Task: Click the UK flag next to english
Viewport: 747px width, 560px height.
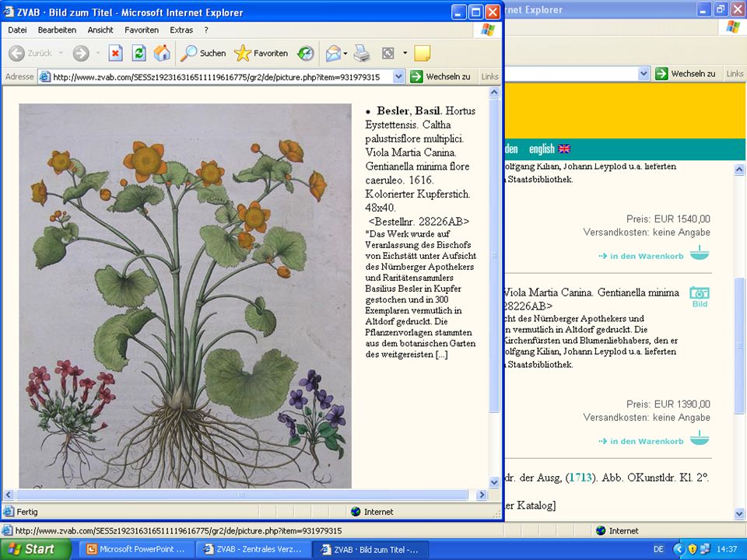Action: click(564, 149)
